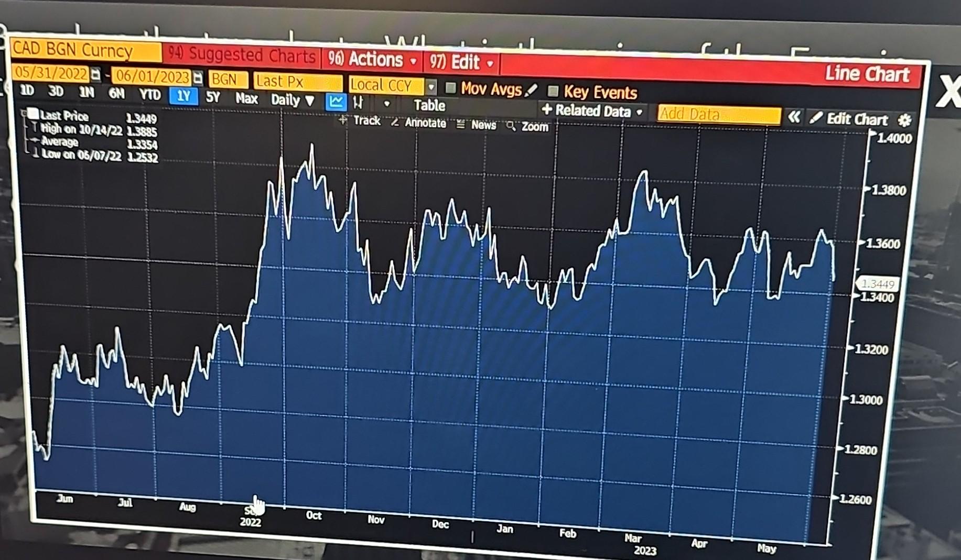961x560 pixels.
Task: Click legend text 'High on 10/14/22'
Action: point(82,129)
